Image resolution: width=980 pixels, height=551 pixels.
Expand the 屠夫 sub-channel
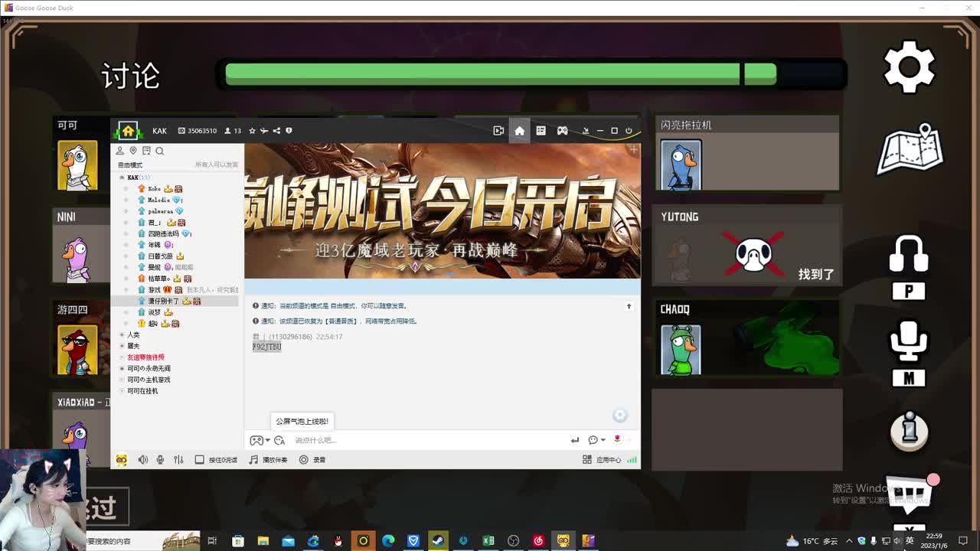(x=122, y=346)
